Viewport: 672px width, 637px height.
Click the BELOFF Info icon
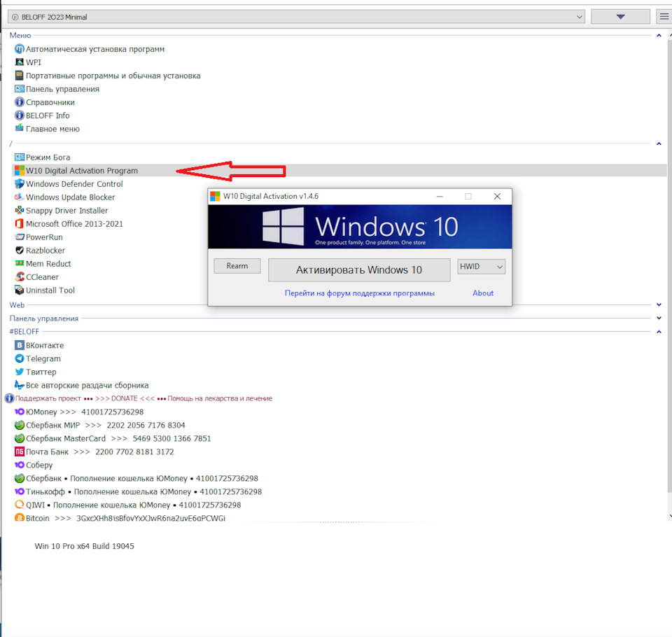point(20,115)
